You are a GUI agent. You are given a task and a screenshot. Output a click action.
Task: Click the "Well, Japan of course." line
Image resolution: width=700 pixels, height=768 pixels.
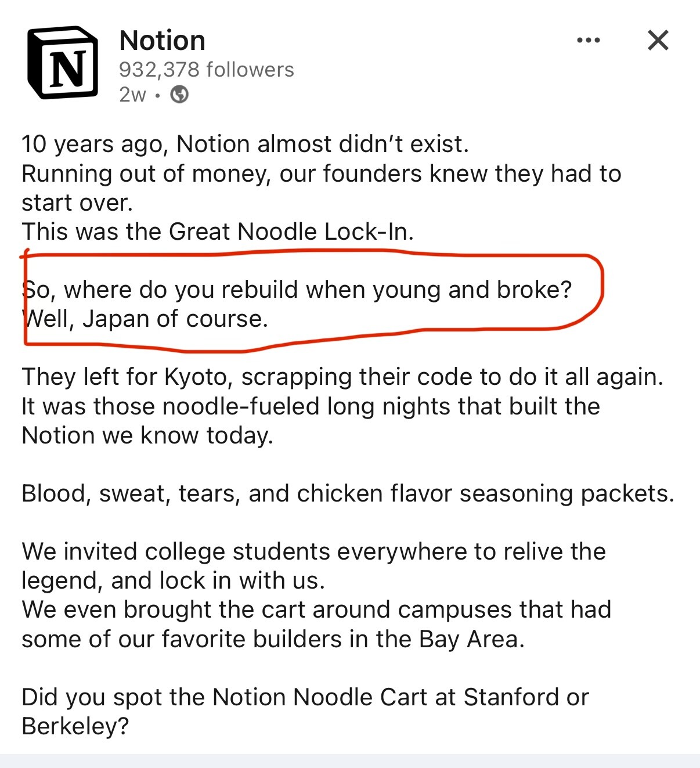[x=145, y=319]
